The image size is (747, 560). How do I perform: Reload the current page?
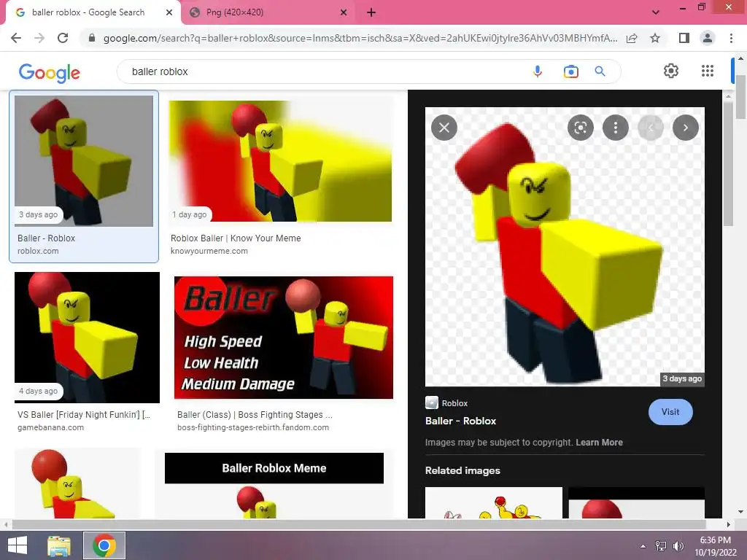click(x=63, y=38)
